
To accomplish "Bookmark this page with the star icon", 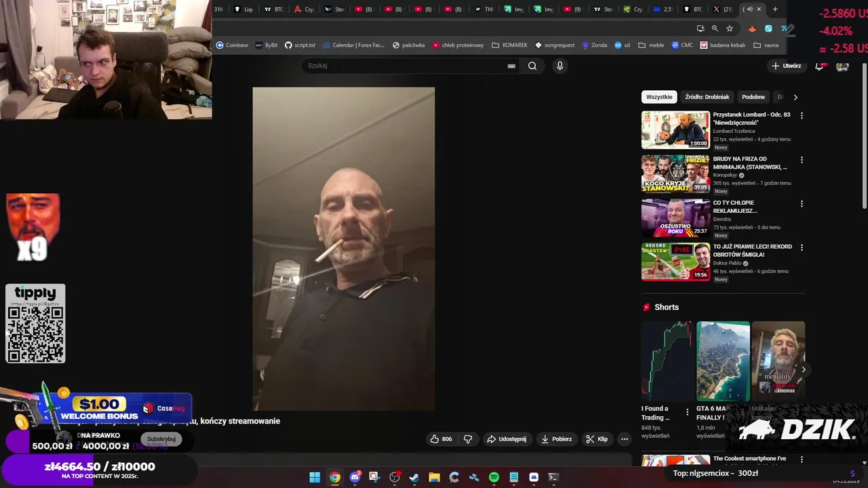I will click(x=730, y=28).
